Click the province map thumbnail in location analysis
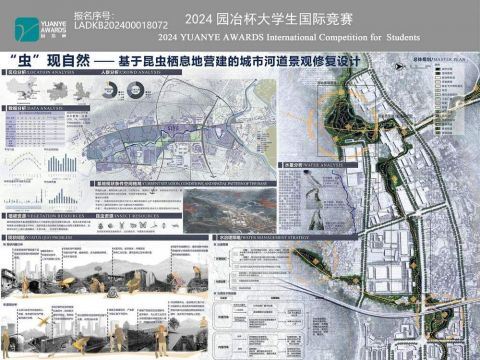This screenshot has height=360, width=480. tap(58, 90)
